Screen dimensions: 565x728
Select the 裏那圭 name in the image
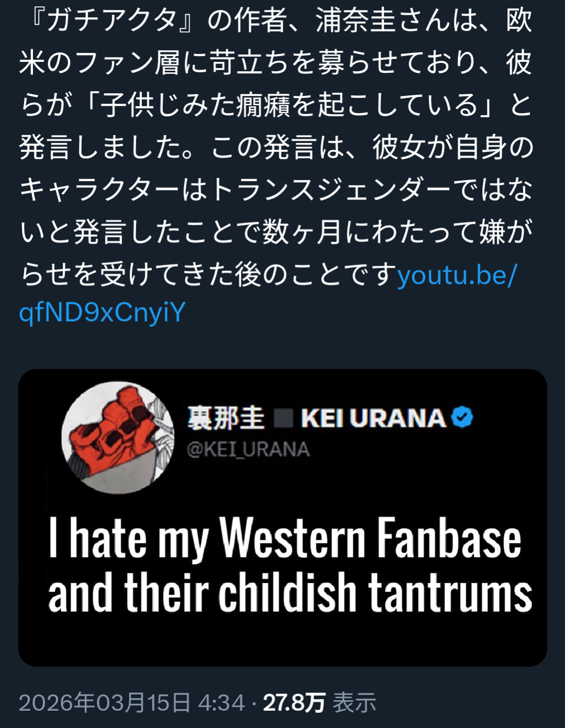(x=226, y=418)
